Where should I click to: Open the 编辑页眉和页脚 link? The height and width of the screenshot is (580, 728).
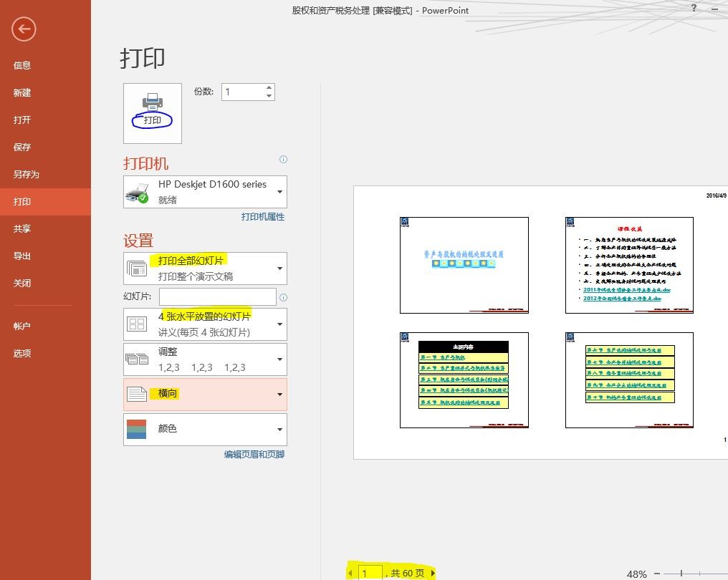click(x=254, y=454)
